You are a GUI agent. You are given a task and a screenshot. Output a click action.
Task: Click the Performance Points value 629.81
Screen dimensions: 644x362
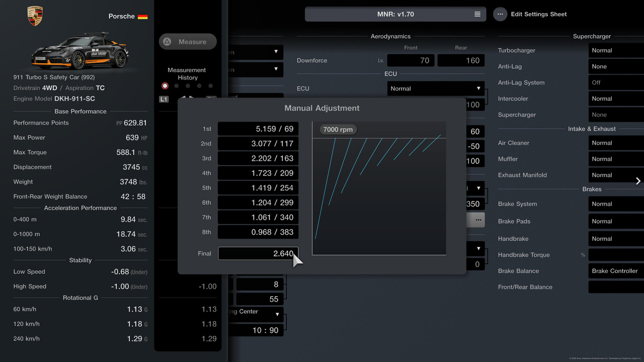tap(132, 123)
